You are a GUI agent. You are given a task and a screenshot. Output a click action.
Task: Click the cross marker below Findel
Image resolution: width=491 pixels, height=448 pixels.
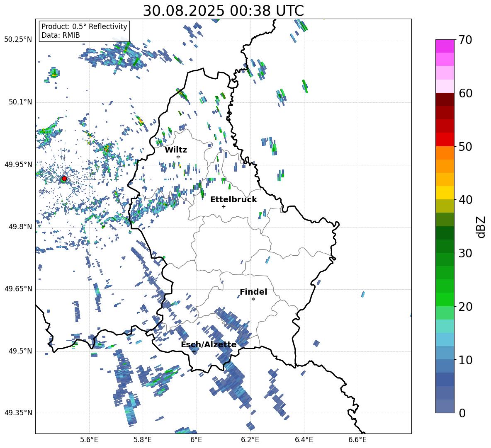click(x=253, y=299)
